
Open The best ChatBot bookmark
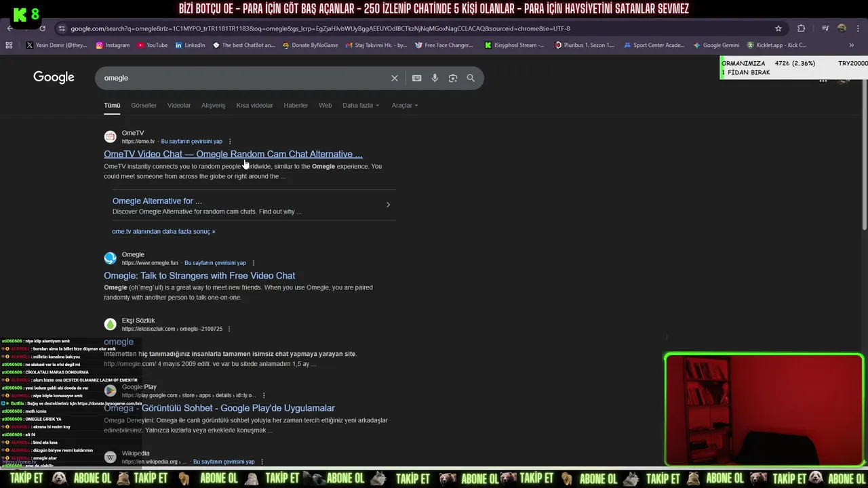[243, 45]
